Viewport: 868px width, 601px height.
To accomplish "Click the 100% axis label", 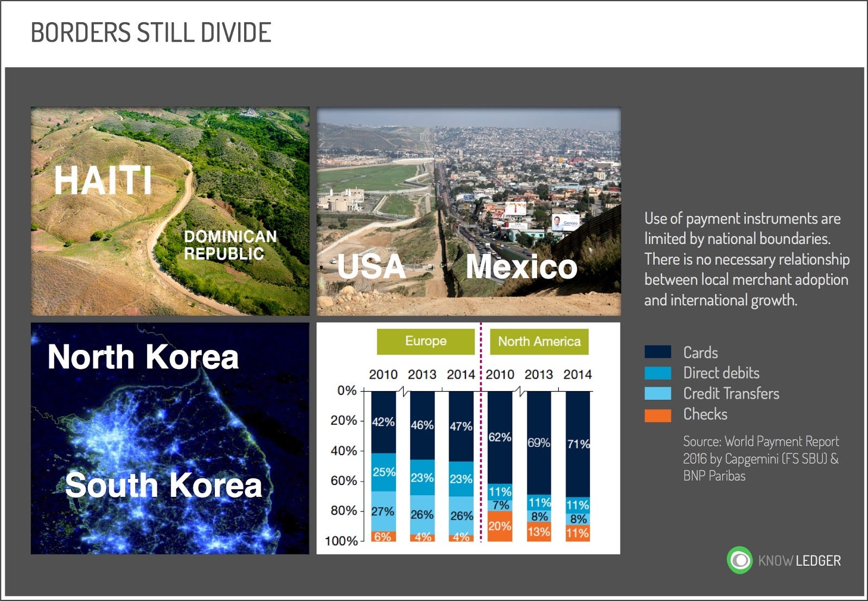I will point(341,541).
